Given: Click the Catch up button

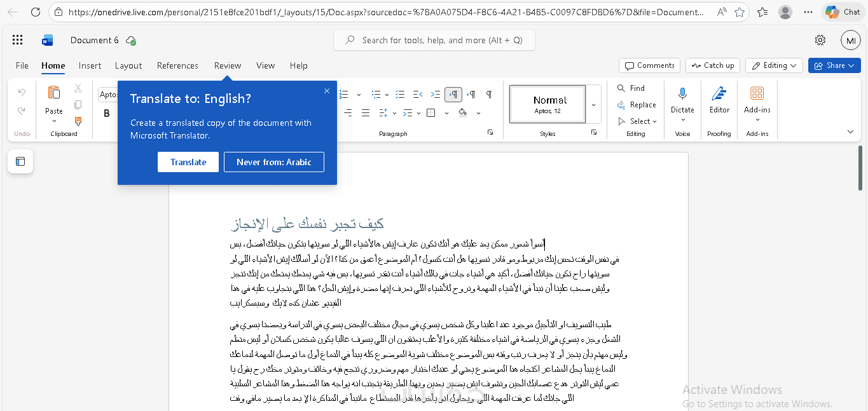Looking at the screenshot, I should (713, 65).
